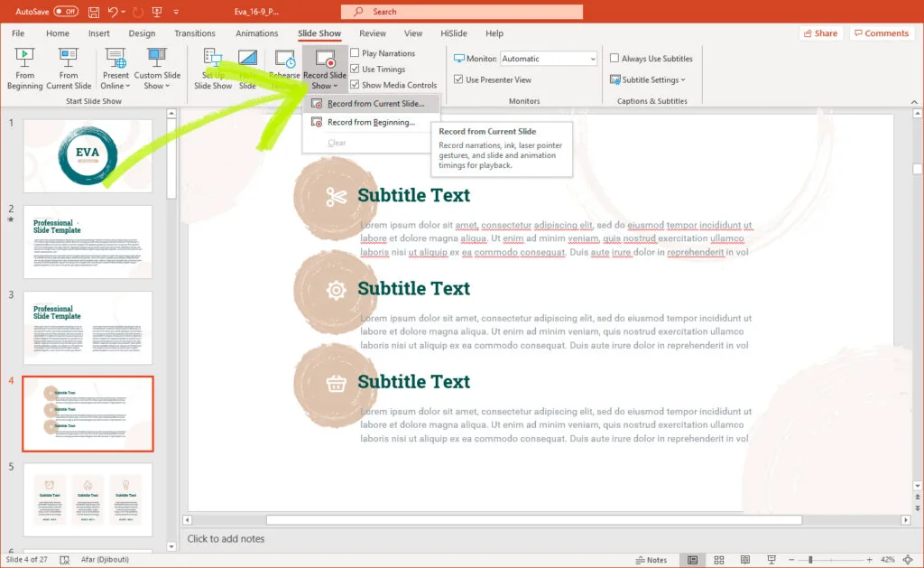
Task: Toggle Notes pane from status bar
Action: coord(651,560)
